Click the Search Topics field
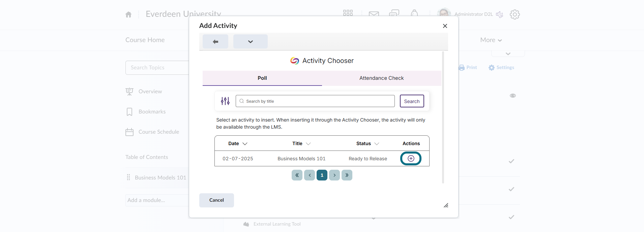This screenshot has width=644, height=232. coord(157,68)
